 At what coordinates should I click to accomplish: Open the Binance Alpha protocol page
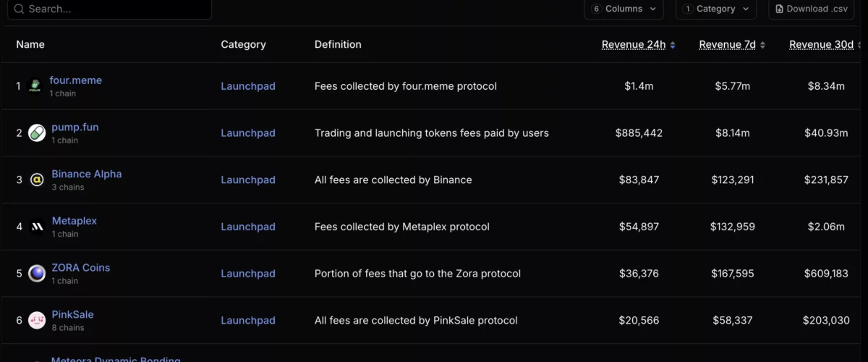[87, 174]
